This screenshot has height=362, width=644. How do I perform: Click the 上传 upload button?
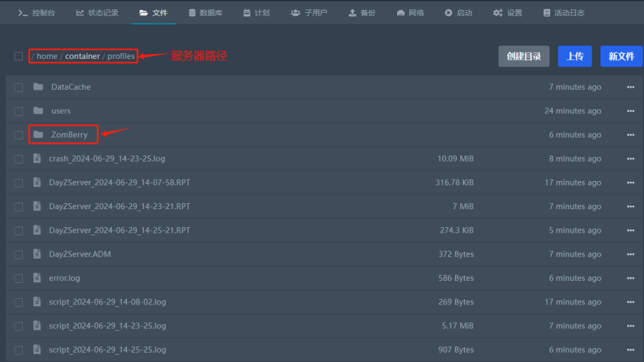click(x=574, y=56)
